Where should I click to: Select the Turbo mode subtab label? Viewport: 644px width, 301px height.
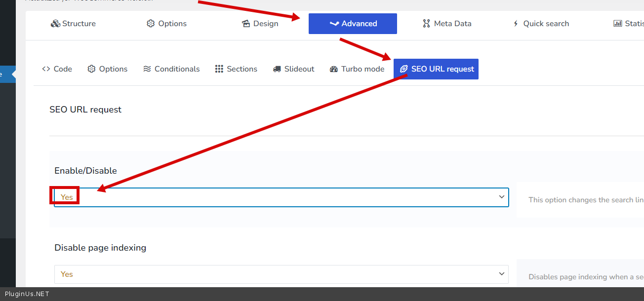coord(362,69)
